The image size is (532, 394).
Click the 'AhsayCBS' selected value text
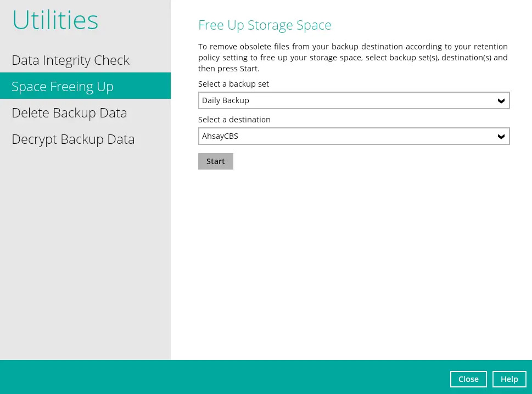coord(220,136)
